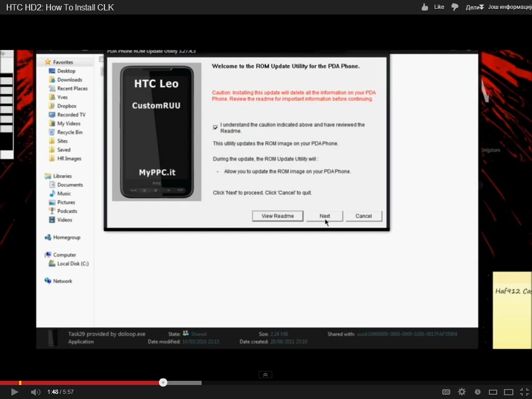The height and width of the screenshot is (399, 532).
Task: Toggle closed captions CC button
Action: pyautogui.click(x=446, y=392)
